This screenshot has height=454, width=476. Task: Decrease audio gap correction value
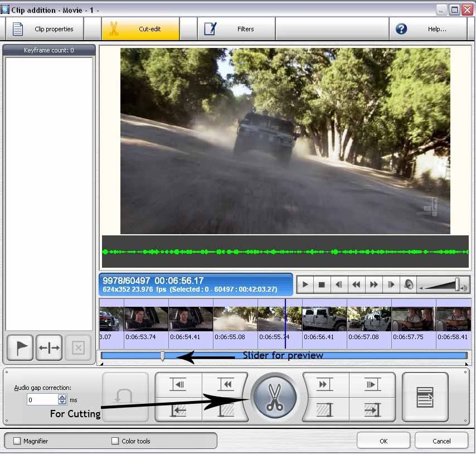click(x=62, y=402)
